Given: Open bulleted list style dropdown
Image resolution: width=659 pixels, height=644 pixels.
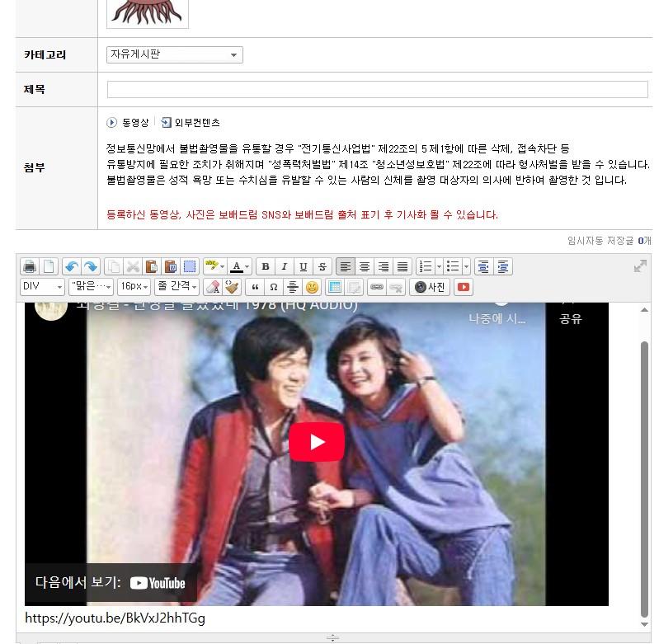Looking at the screenshot, I should (466, 266).
